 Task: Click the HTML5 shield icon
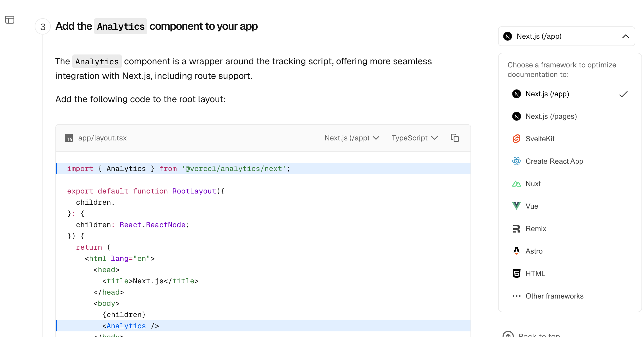pos(516,274)
